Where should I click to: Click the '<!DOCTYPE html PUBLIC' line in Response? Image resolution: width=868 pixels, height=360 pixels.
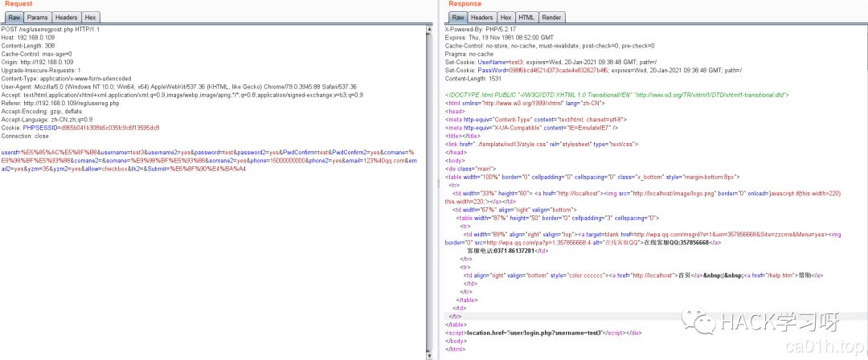pos(617,96)
